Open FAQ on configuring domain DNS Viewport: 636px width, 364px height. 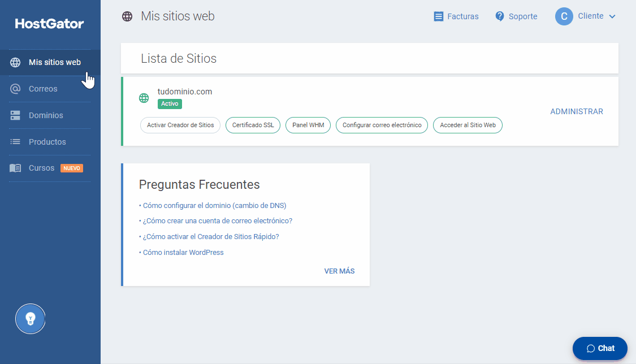(x=214, y=206)
